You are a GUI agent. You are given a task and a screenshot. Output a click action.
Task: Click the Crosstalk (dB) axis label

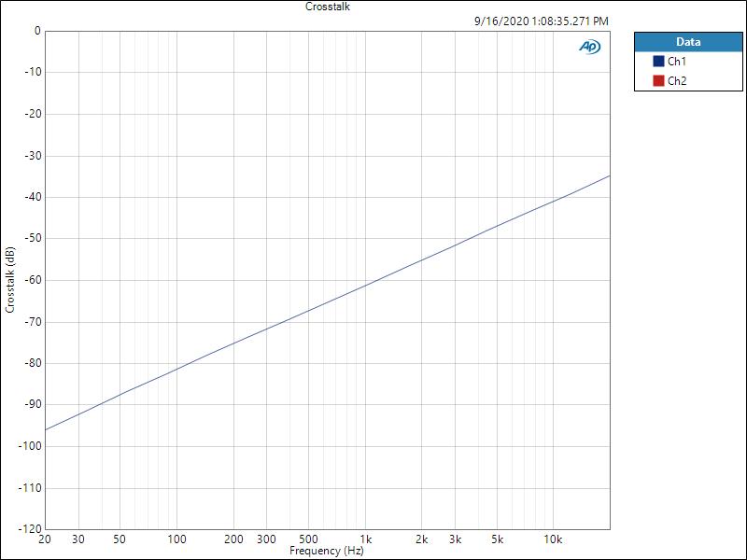tap(9, 280)
